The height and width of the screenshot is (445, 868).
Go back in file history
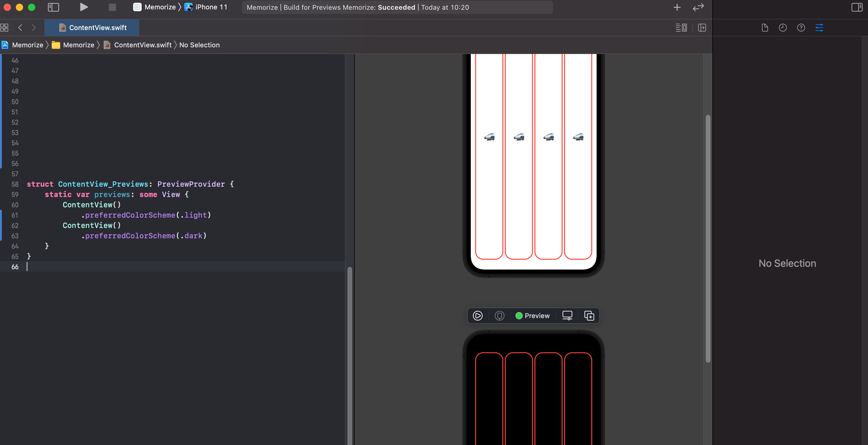tap(20, 28)
